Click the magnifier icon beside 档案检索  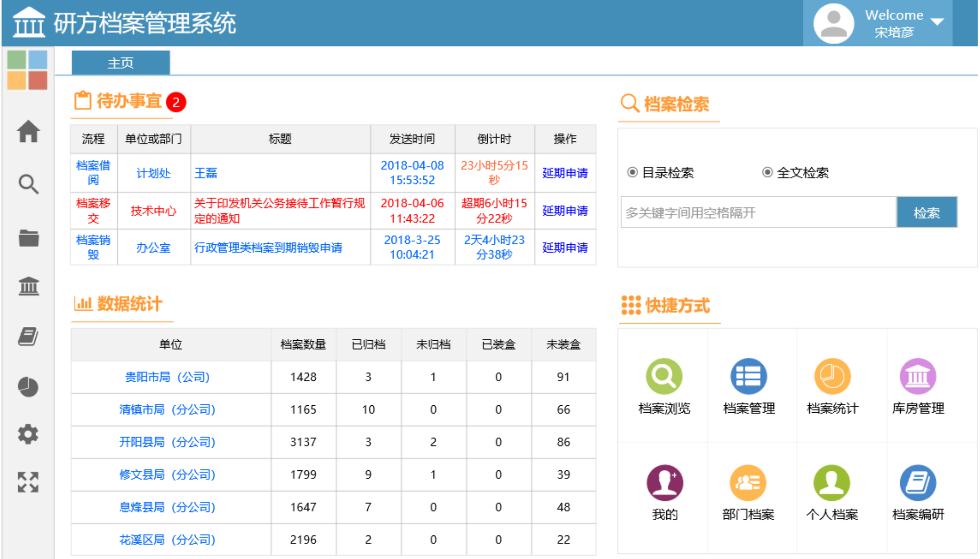(x=630, y=103)
